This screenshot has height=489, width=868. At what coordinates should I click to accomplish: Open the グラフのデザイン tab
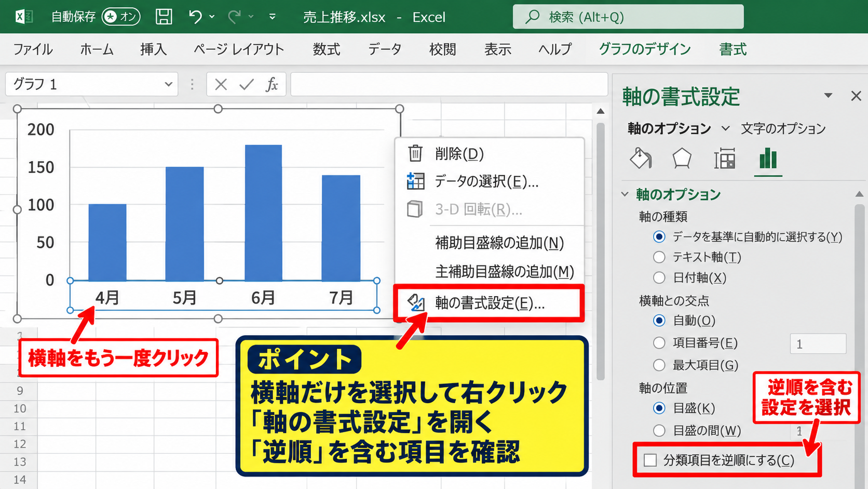pyautogui.click(x=645, y=49)
